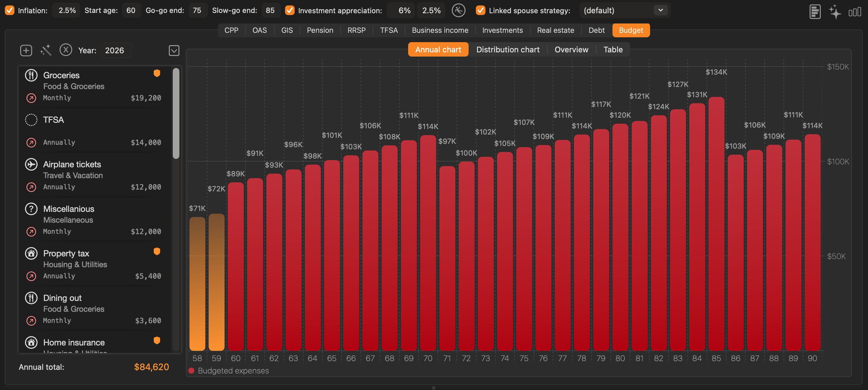Toggle the Inflation checkbox
The height and width of the screenshot is (390, 868).
click(x=9, y=11)
